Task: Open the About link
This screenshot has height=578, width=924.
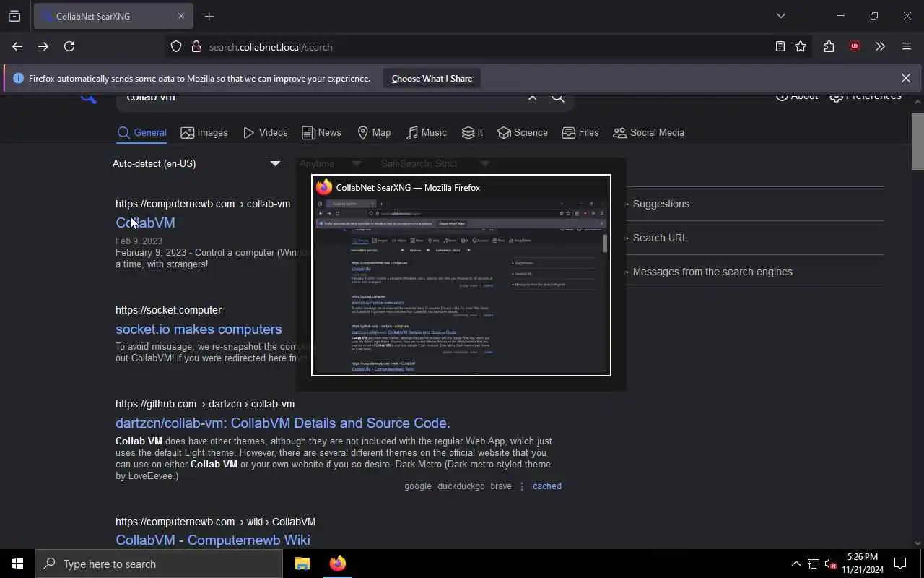Action: point(797,96)
